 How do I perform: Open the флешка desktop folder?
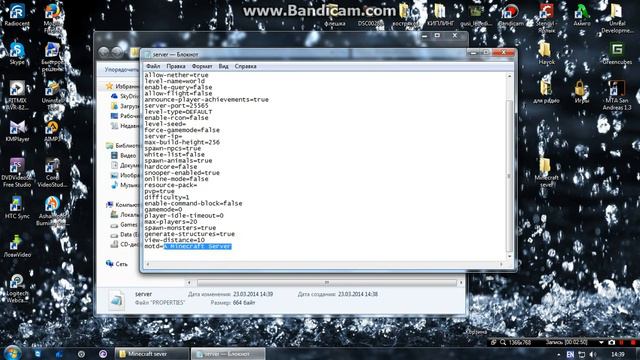click(x=335, y=16)
